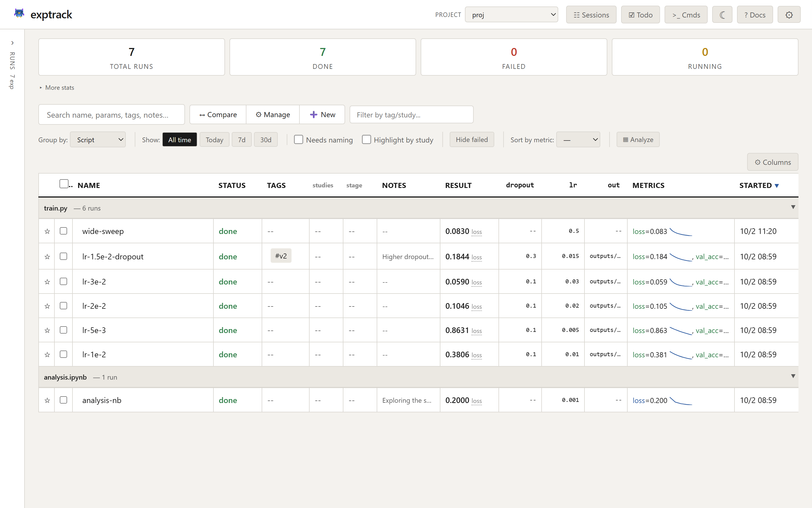Select the analysis-nb run checkbox
The width and height of the screenshot is (812, 508).
point(63,400)
